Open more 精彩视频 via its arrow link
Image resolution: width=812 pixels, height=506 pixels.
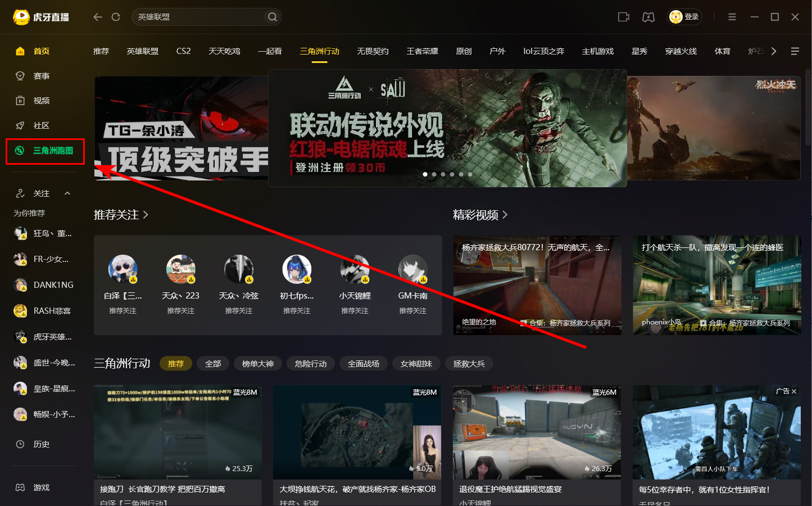point(504,214)
